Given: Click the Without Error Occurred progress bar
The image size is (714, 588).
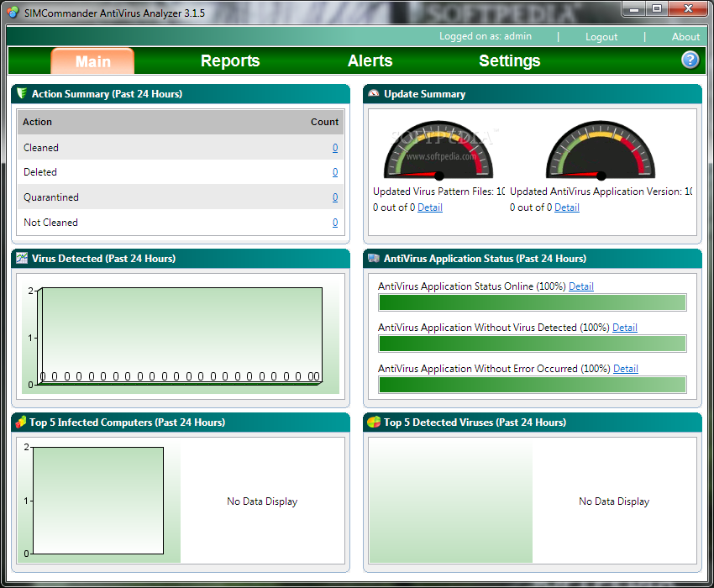Looking at the screenshot, I should (x=533, y=385).
